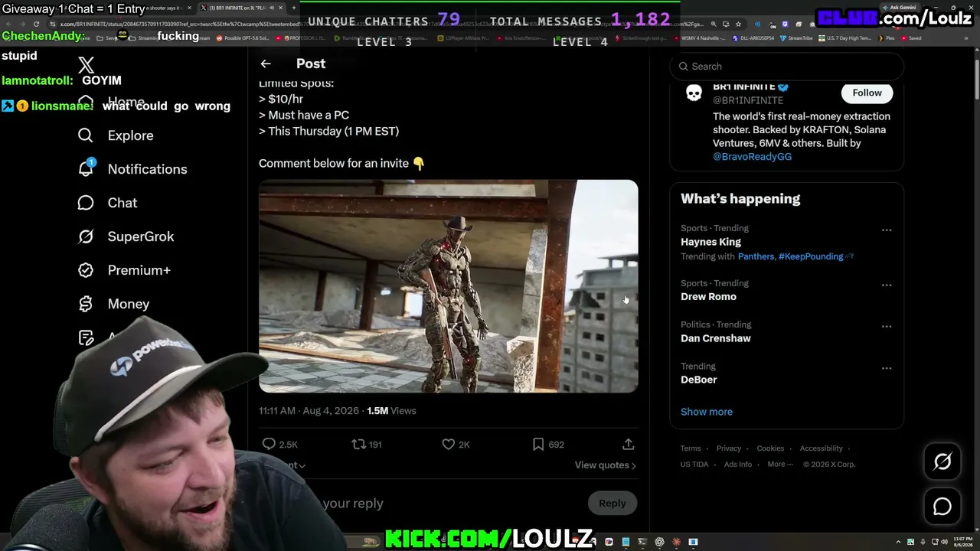Viewport: 980px width, 551px height.
Task: Open the floating messages chat button
Action: 942,506
